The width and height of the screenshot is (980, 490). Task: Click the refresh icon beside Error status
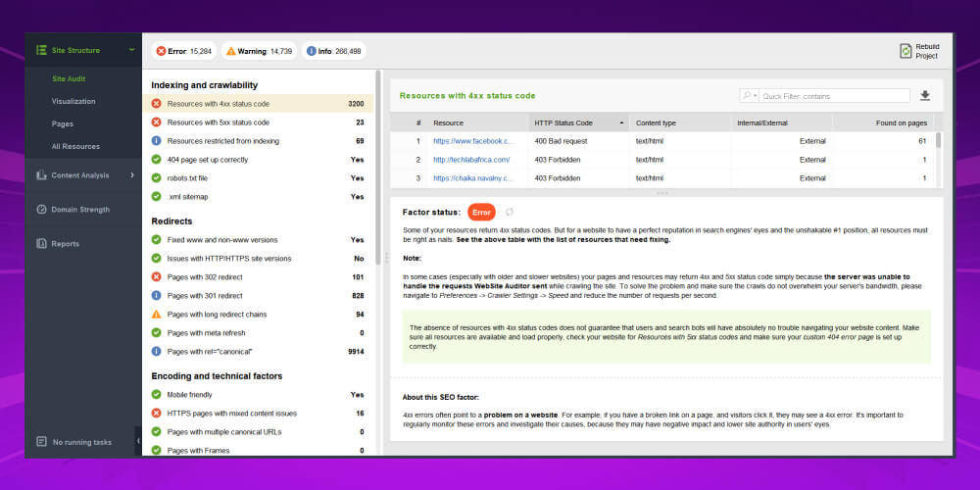510,212
